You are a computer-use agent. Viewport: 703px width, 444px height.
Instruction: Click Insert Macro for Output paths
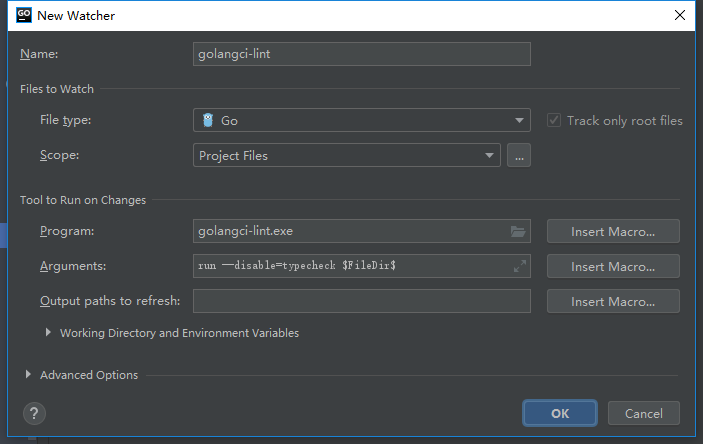pos(613,301)
